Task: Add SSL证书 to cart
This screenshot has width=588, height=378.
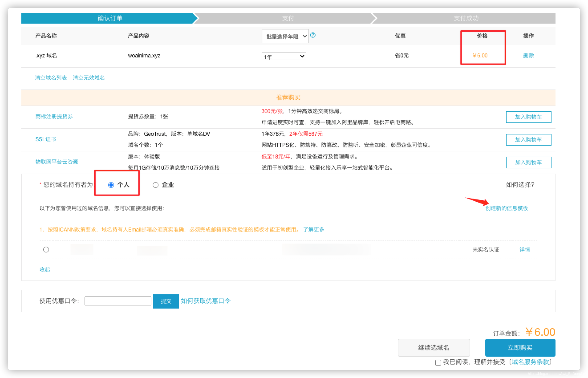Action: pyautogui.click(x=528, y=140)
